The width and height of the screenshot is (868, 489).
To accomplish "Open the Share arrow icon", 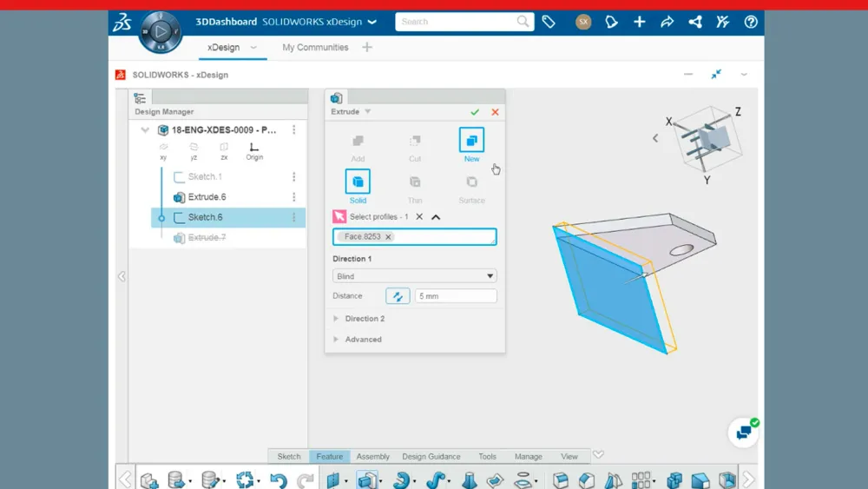I will [x=667, y=22].
